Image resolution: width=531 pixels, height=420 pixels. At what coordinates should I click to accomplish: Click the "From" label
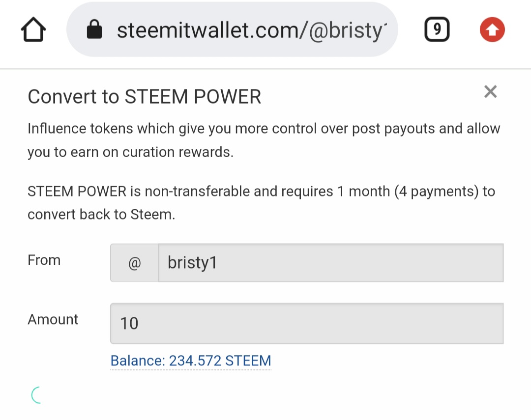[x=44, y=260]
